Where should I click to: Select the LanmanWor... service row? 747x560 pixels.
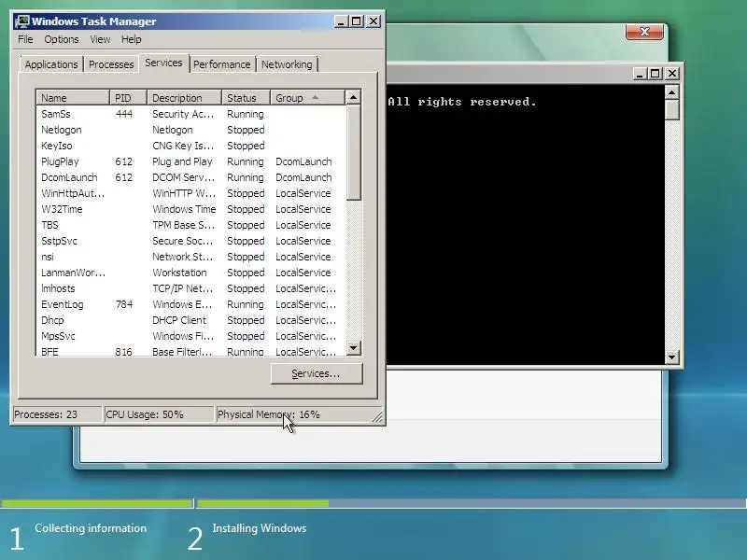[190, 273]
